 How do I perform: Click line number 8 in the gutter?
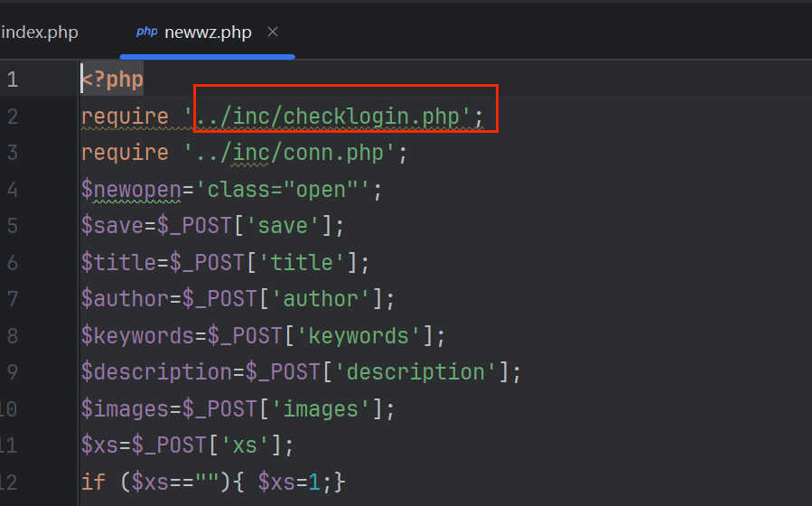(x=12, y=336)
